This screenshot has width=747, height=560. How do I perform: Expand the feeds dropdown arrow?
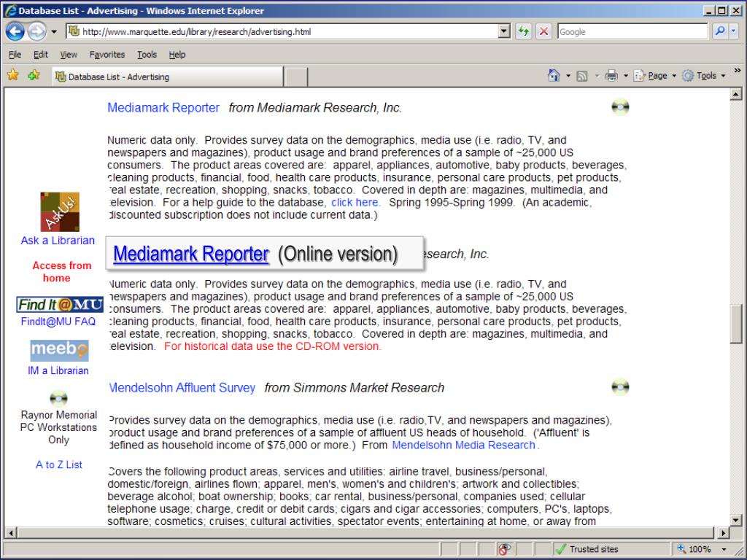tap(597, 76)
